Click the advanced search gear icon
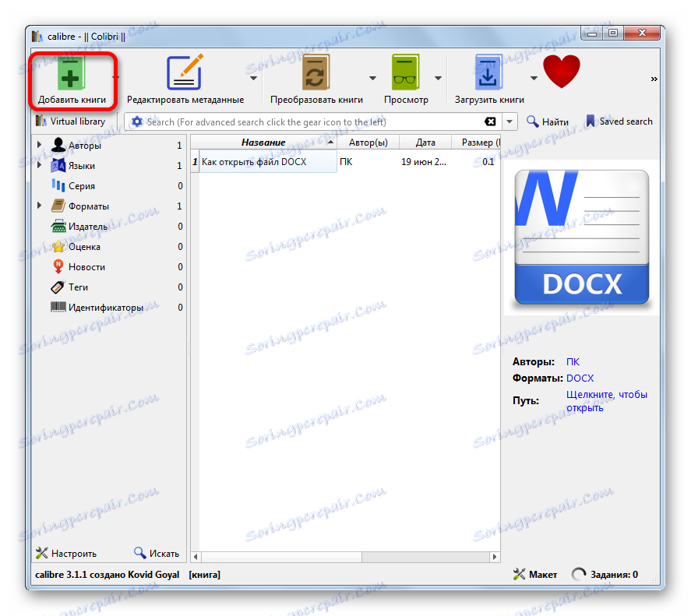 [137, 121]
